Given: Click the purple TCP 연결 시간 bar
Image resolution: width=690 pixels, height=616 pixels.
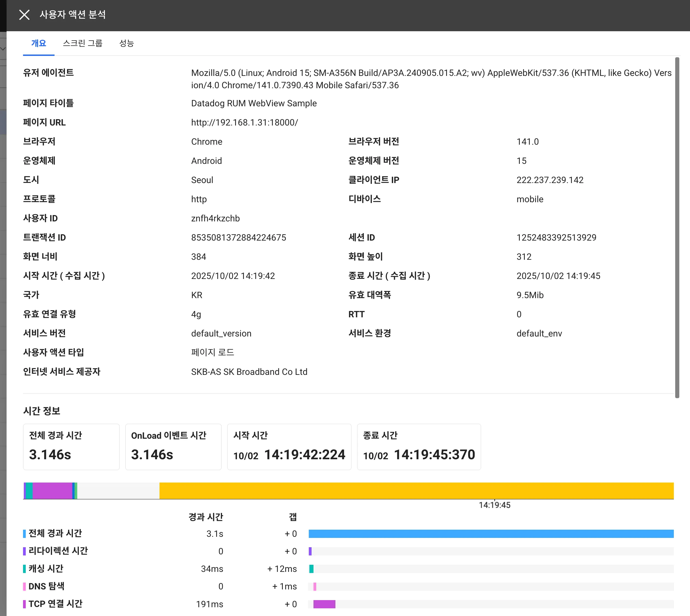Looking at the screenshot, I should pyautogui.click(x=324, y=604).
